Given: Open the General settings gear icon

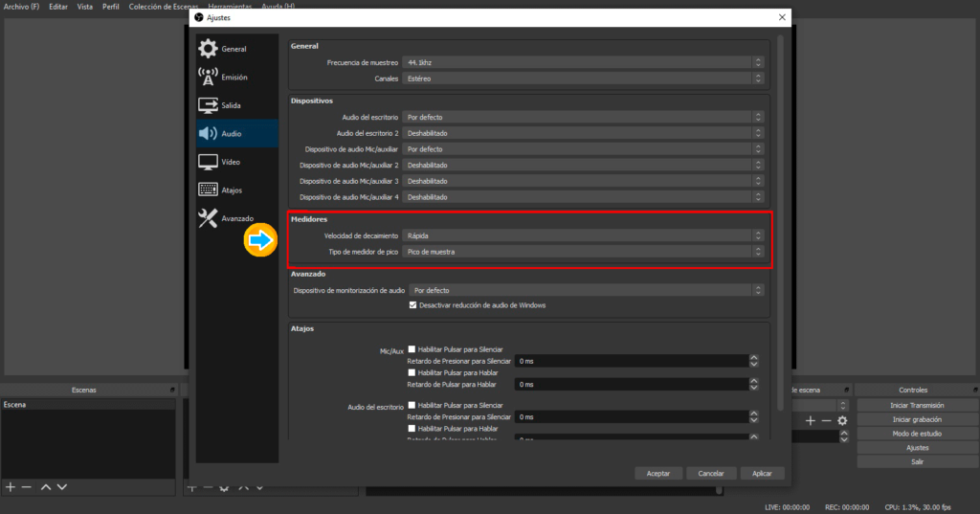Looking at the screenshot, I should [208, 49].
